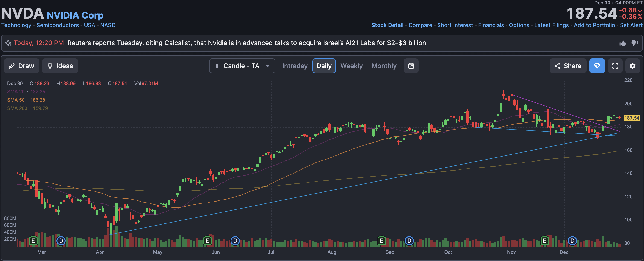Click the Semiconductors industry link
The width and height of the screenshot is (644, 261).
point(58,25)
